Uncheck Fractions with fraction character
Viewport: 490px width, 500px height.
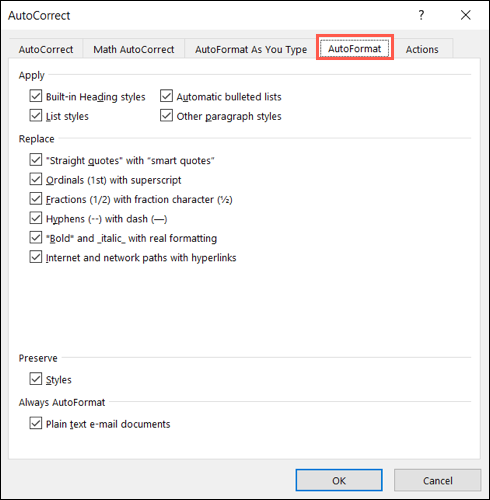[36, 199]
